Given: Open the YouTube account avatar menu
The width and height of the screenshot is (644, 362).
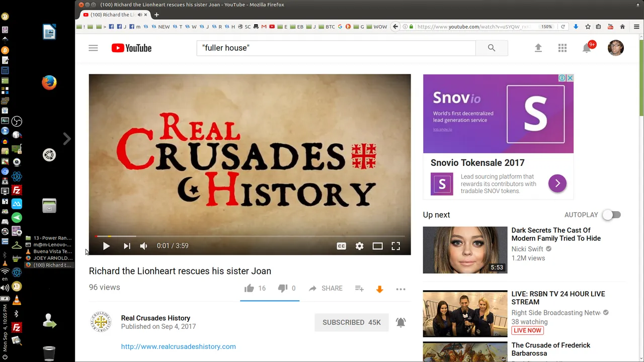Looking at the screenshot, I should 616,48.
